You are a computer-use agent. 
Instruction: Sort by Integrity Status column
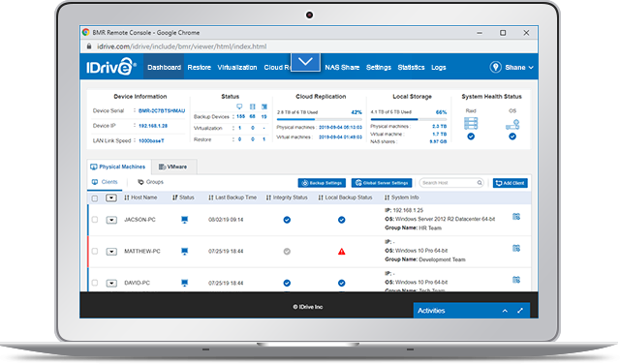click(x=287, y=197)
